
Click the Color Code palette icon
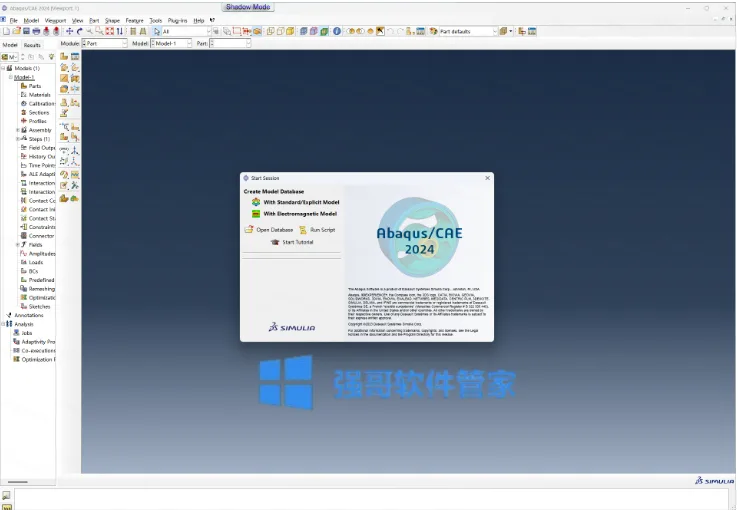pos(434,31)
